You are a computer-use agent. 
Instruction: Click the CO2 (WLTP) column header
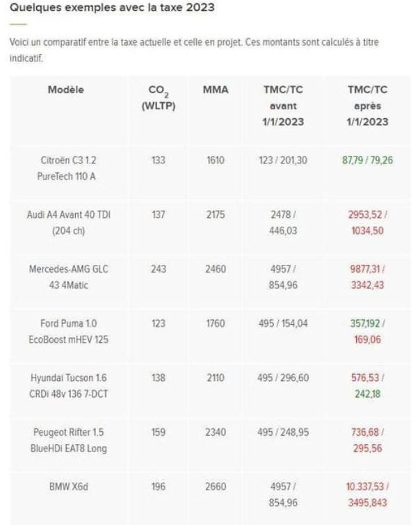pos(159,98)
